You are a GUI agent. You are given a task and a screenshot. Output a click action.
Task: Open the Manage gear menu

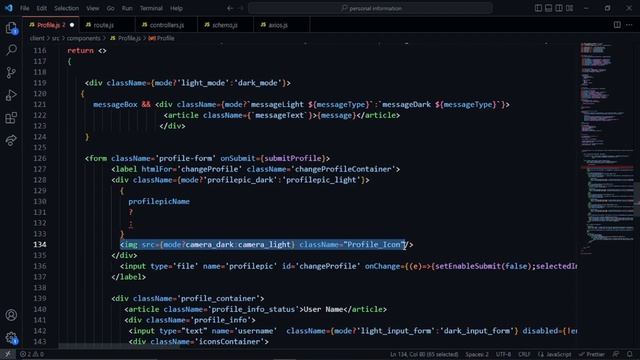[11, 338]
